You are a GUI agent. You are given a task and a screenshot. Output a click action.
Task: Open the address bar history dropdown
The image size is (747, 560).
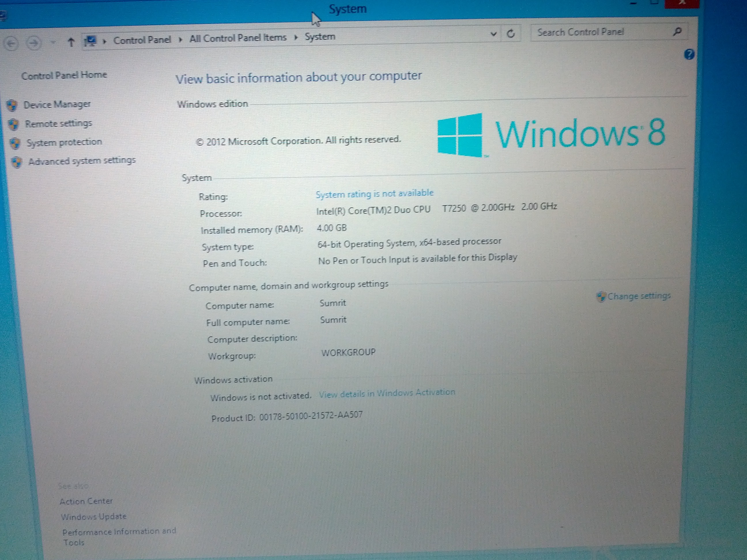click(493, 34)
